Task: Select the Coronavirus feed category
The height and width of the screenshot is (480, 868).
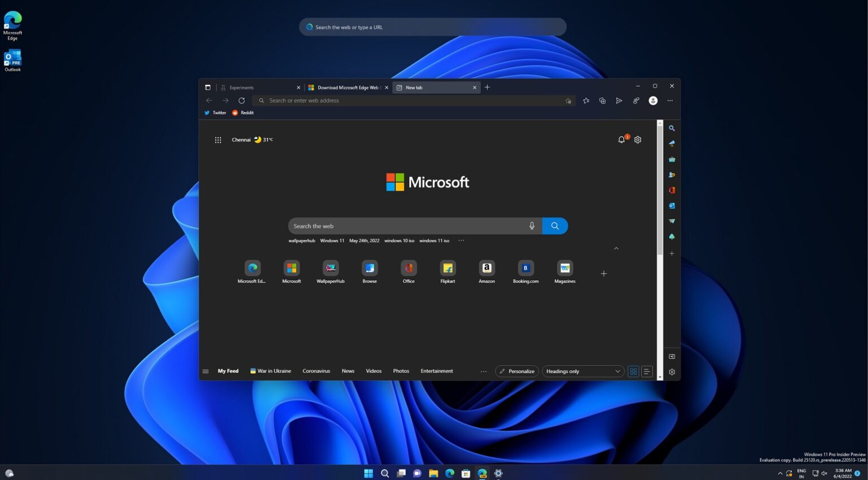Action: coord(316,371)
